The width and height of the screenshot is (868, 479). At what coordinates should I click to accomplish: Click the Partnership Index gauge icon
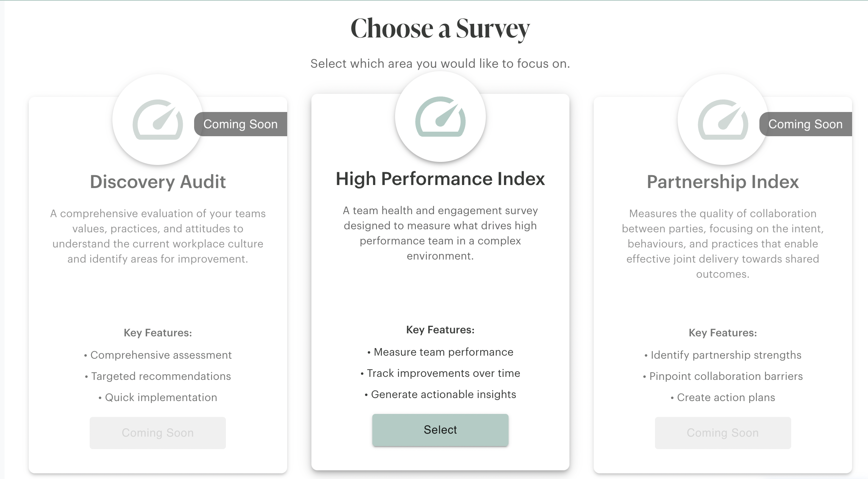click(x=723, y=120)
